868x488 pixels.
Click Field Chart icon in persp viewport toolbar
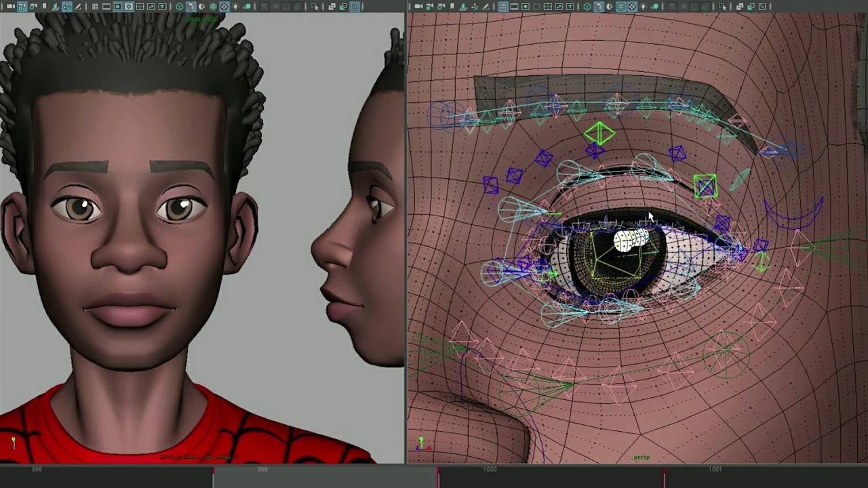click(548, 7)
